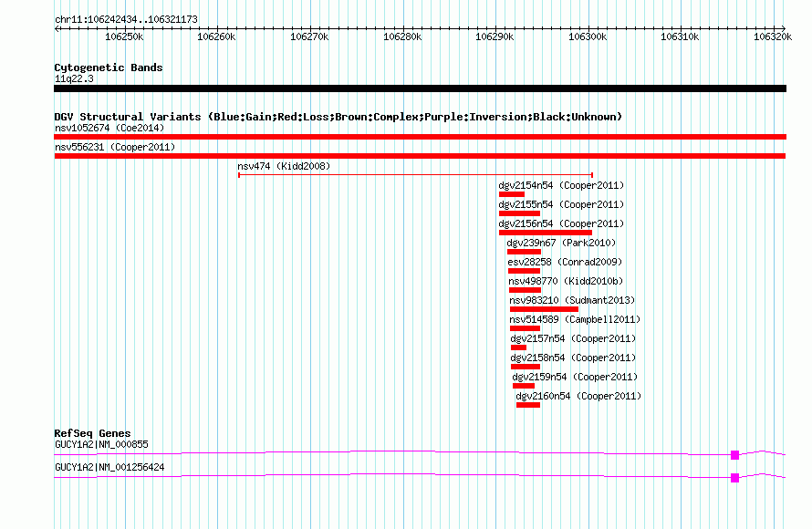The image size is (812, 529).
Task: Select the nsv556231 red variant bar
Action: click(x=420, y=156)
